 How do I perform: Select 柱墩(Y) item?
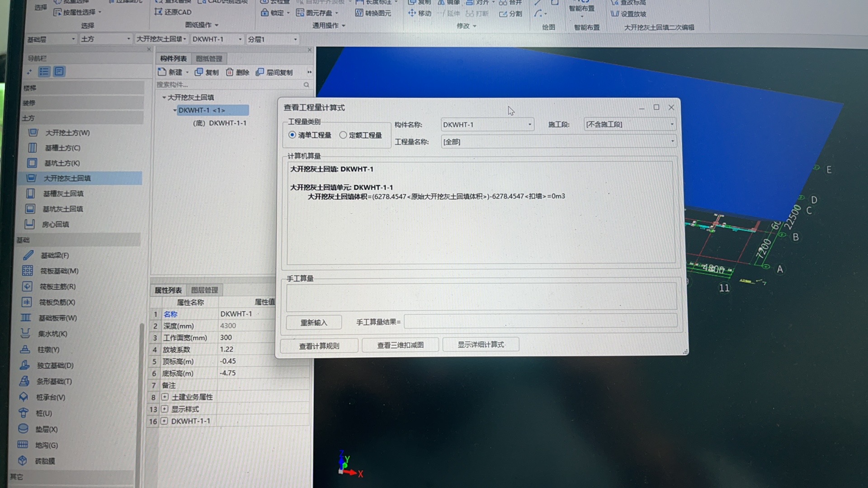48,350
